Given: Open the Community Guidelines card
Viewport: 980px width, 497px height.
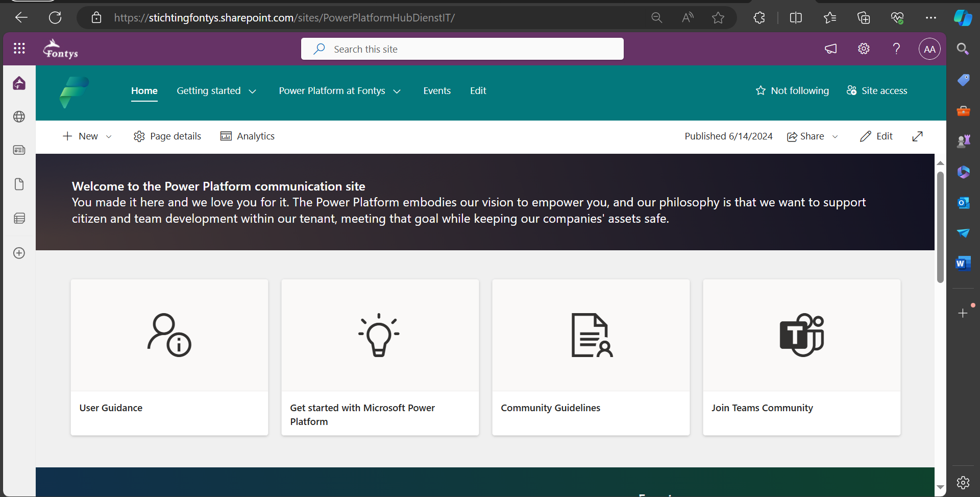Looking at the screenshot, I should (591, 357).
